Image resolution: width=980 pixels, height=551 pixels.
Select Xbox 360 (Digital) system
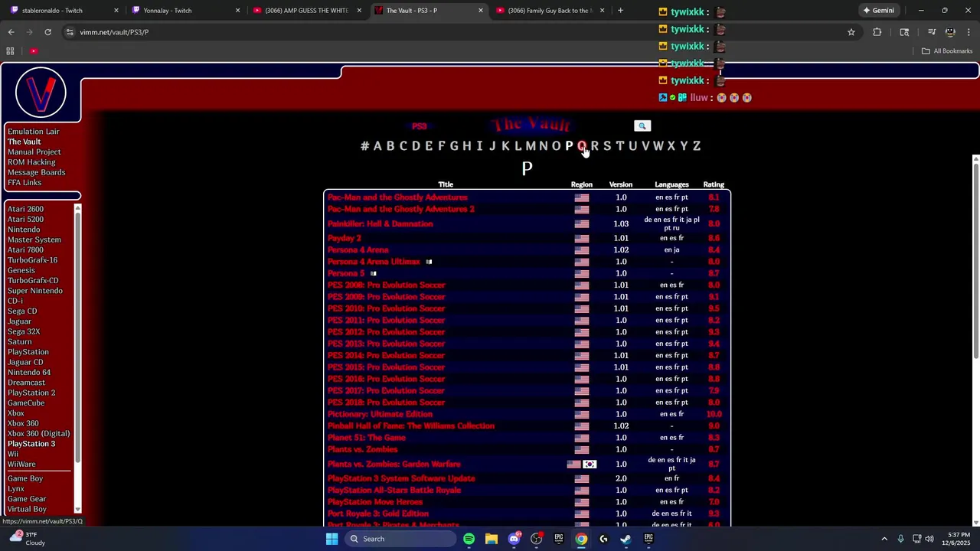(38, 434)
